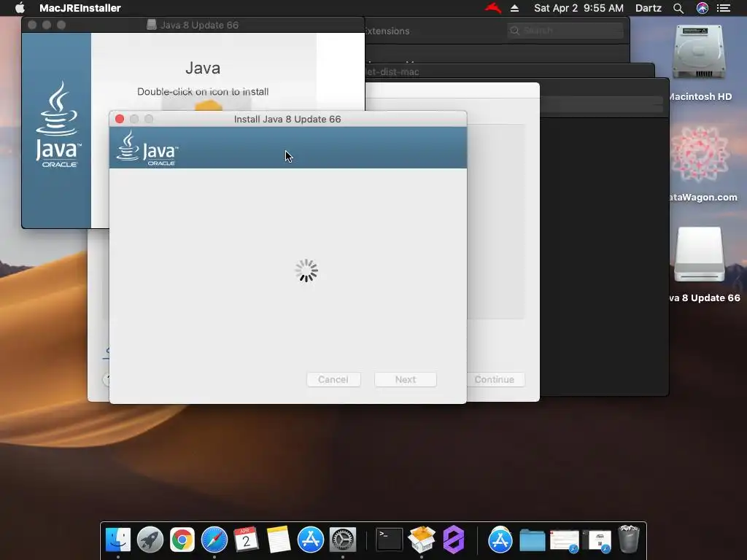Click Continue in the background installer window

[495, 379]
